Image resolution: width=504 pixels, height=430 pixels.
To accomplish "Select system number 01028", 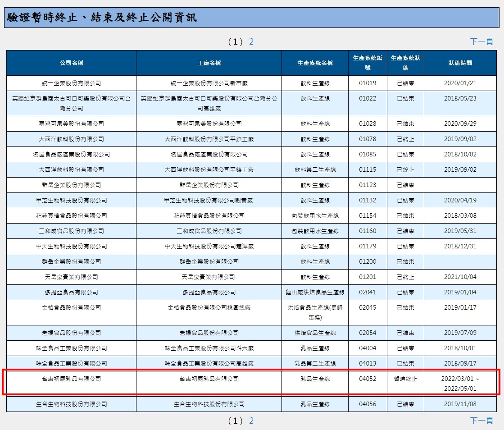I will [x=368, y=124].
